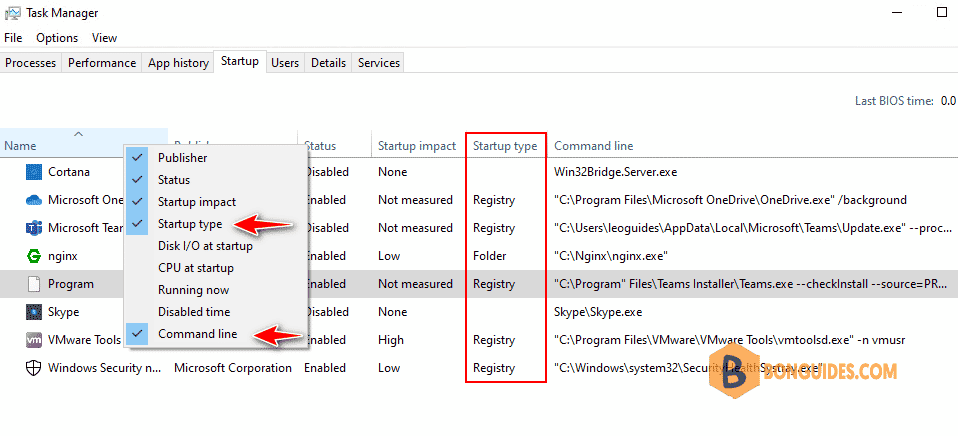Screen dimensions: 958x436
Task: Click the Skype app icon
Action: pos(33,312)
